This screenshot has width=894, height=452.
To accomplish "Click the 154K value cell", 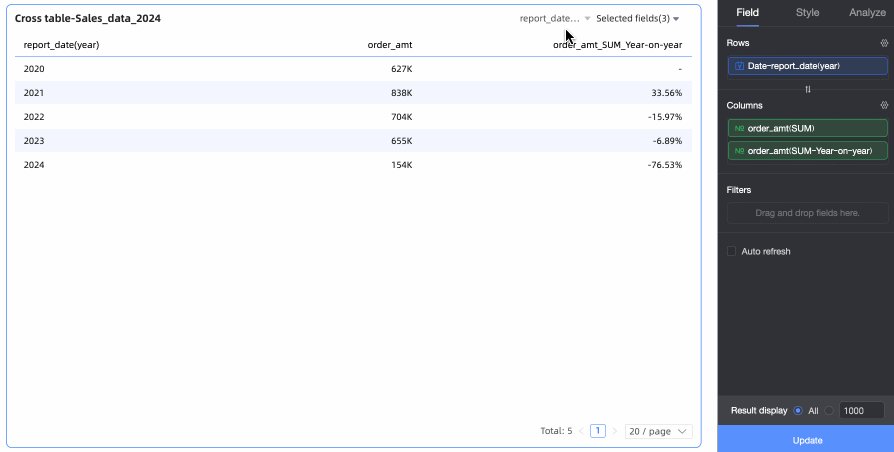I will (401, 165).
